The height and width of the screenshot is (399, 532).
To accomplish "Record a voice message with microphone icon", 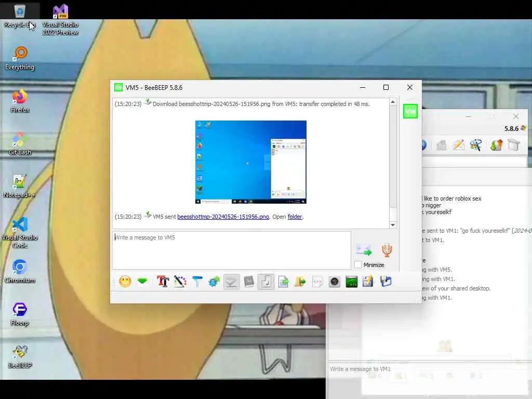I will 387,250.
